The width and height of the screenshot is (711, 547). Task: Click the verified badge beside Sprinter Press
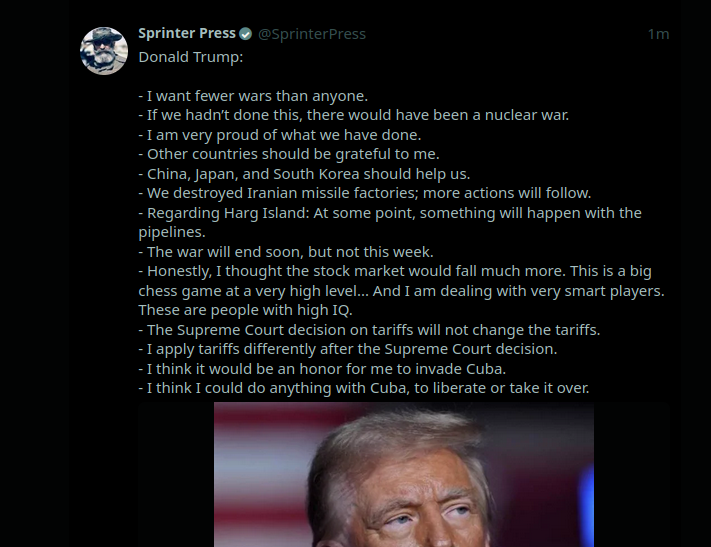click(245, 34)
